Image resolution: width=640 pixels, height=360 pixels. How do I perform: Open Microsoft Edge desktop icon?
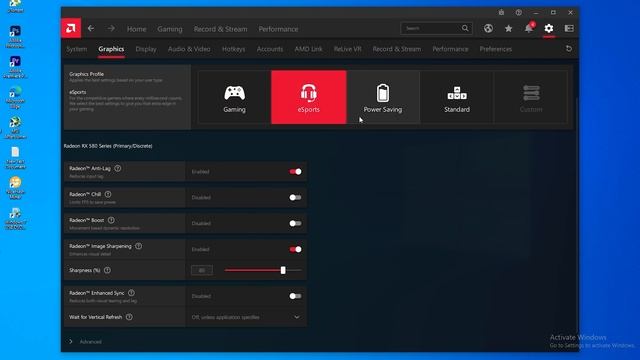15,98
